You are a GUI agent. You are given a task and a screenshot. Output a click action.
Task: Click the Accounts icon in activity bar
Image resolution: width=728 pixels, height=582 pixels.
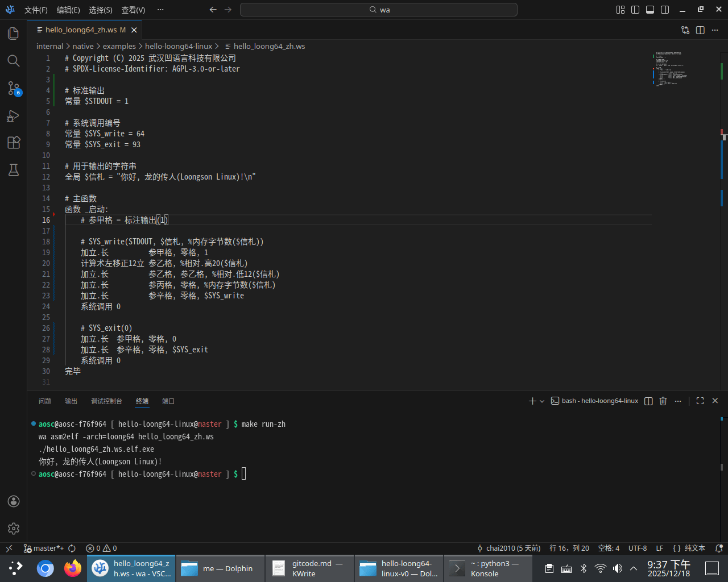click(14, 501)
